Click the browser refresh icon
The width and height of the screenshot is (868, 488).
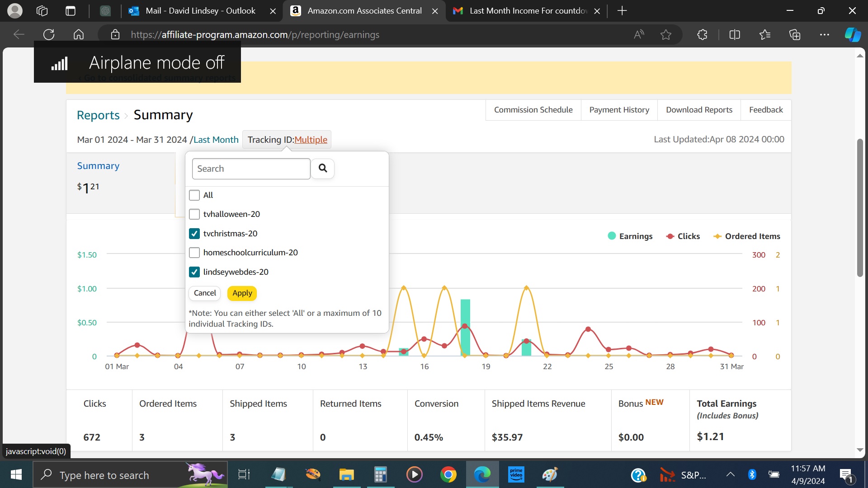click(49, 34)
